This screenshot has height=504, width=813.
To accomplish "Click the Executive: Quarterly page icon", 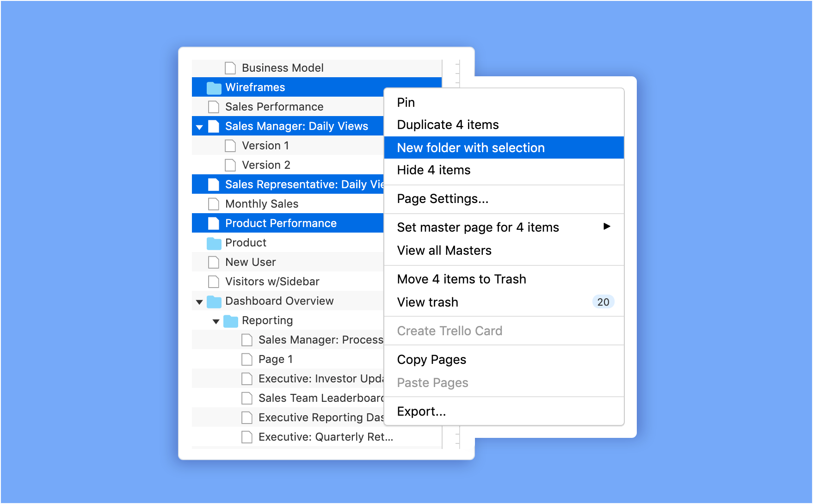I will click(247, 437).
